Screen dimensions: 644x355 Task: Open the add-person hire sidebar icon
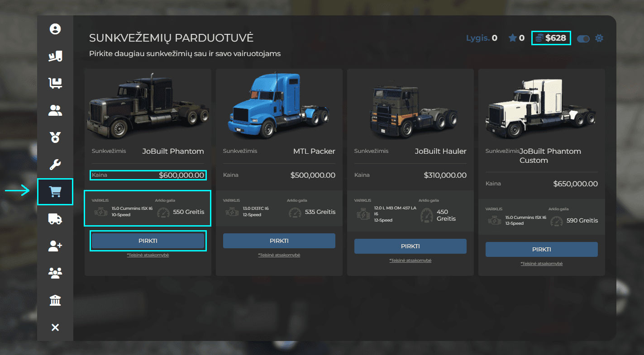coord(55,246)
